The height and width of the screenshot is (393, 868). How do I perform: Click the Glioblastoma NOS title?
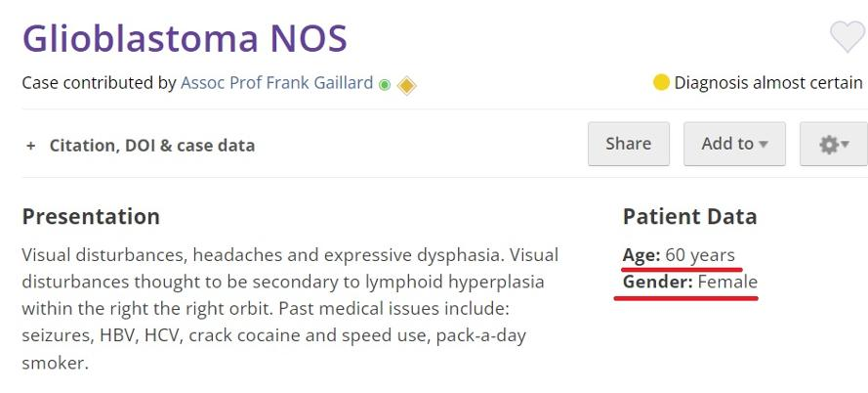(185, 38)
